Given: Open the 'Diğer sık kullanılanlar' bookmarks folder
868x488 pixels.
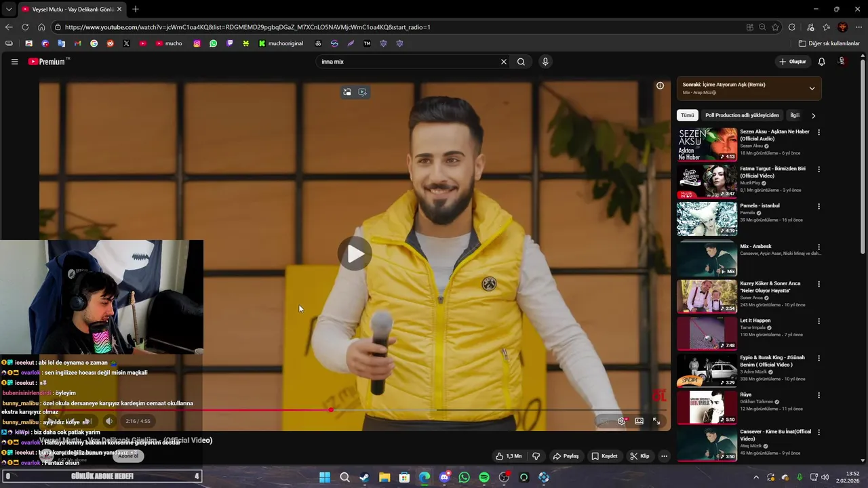Looking at the screenshot, I should pyautogui.click(x=829, y=43).
